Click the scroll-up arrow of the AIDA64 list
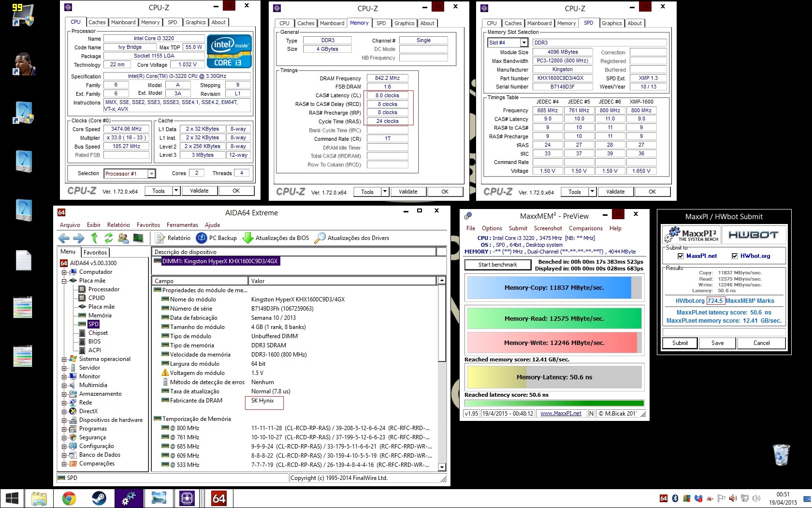812x508 pixels. [442, 281]
